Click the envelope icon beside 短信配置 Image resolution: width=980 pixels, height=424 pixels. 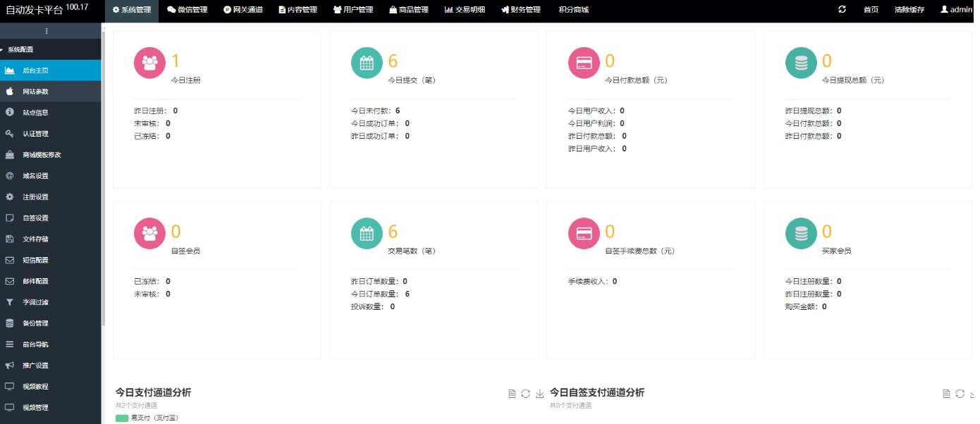[x=10, y=261]
